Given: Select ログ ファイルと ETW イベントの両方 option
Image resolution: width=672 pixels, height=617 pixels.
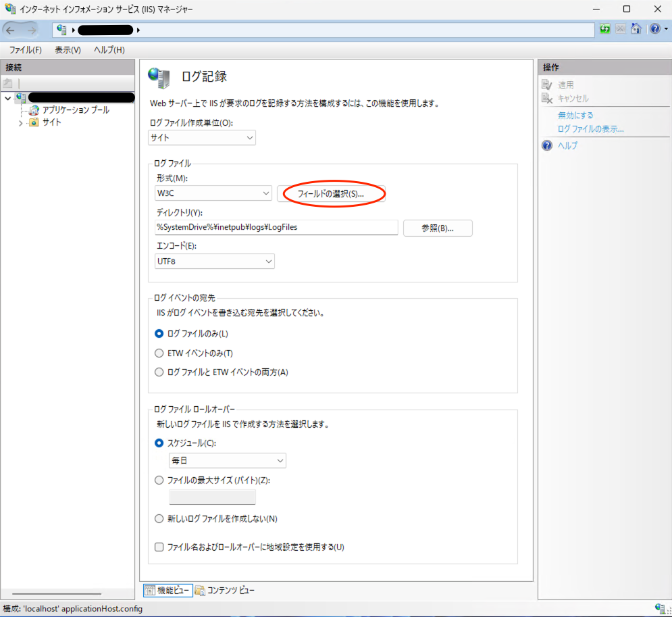Looking at the screenshot, I should (x=159, y=372).
